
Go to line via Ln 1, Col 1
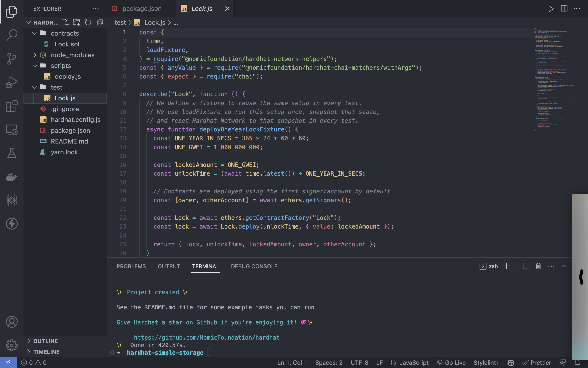click(x=292, y=363)
